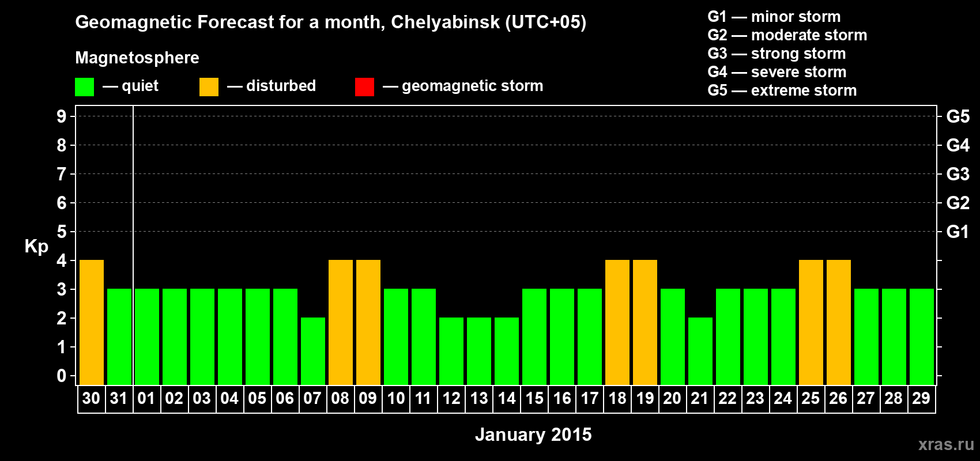Click the G2 label on right axis

pos(958,203)
